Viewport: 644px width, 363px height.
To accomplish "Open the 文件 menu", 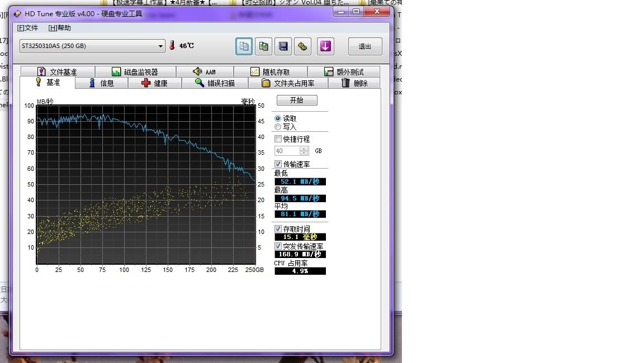I will pos(27,28).
